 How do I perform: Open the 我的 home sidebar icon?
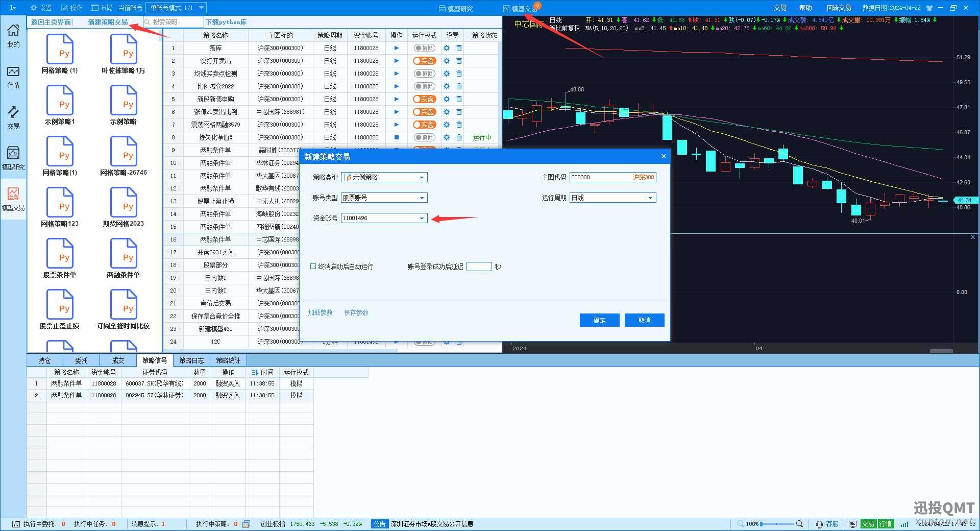(x=13, y=36)
